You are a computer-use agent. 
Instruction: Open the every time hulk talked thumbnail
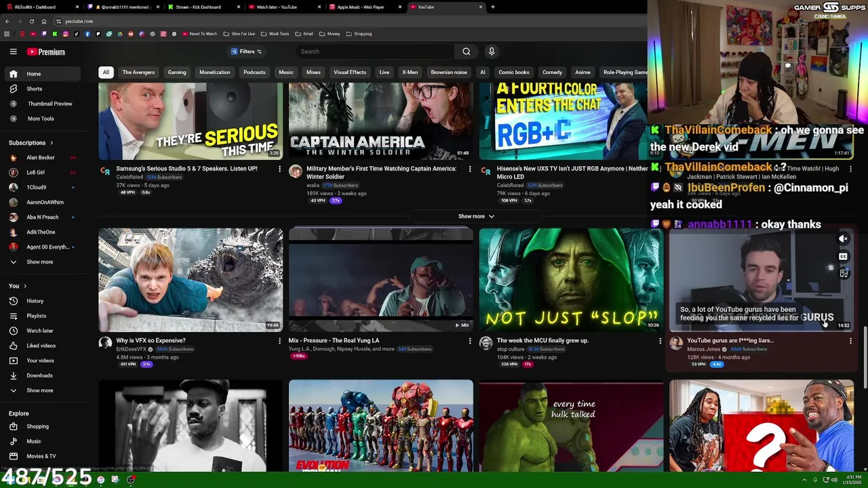571,425
